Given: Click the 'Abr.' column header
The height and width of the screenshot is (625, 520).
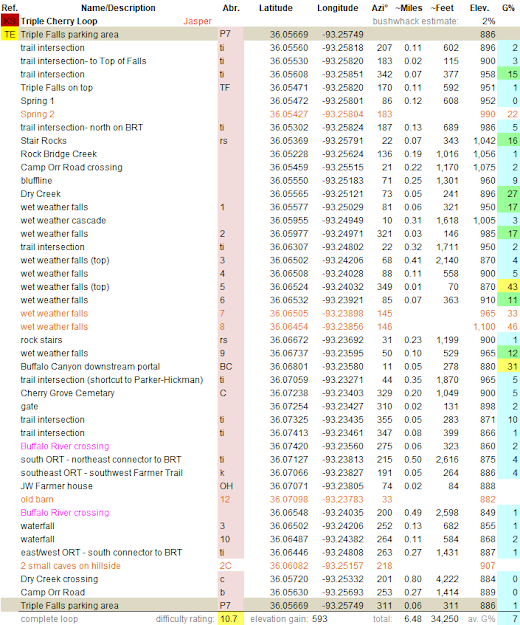Looking at the screenshot, I should coord(231,8).
